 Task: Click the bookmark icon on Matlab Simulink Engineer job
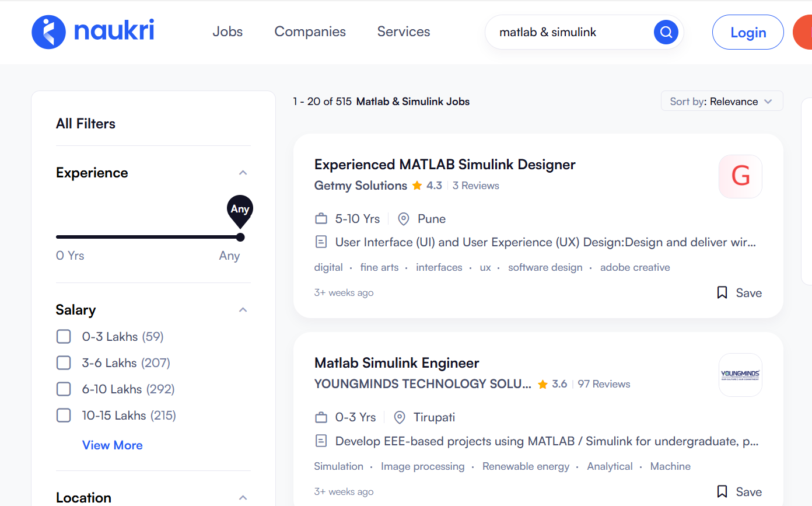[x=722, y=491]
